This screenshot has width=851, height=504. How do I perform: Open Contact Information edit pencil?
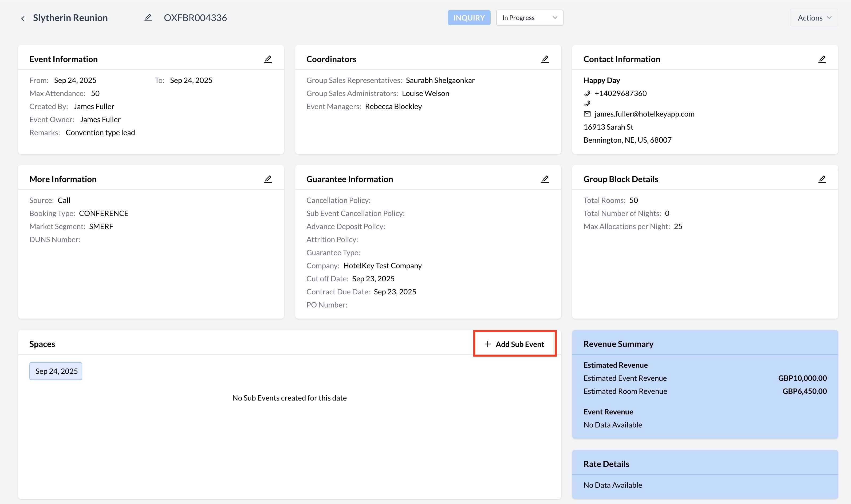[x=822, y=59]
